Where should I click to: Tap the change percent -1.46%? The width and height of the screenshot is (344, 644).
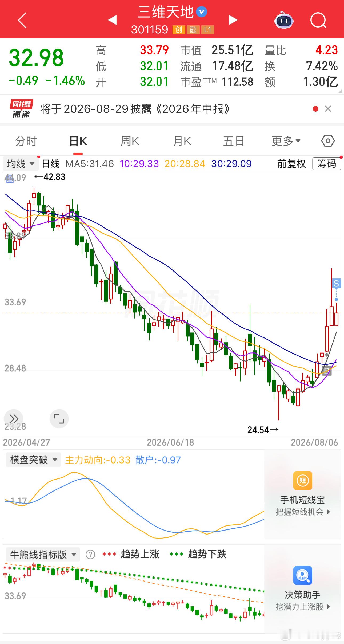pos(65,81)
